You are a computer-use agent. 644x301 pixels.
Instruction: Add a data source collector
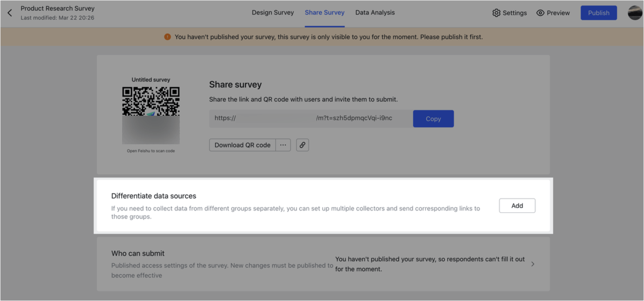[517, 206]
